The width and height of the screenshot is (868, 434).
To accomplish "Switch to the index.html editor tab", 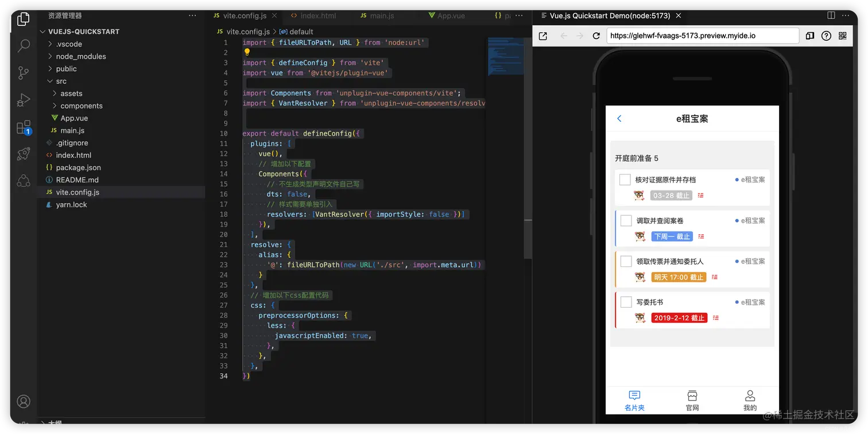I will pyautogui.click(x=313, y=15).
